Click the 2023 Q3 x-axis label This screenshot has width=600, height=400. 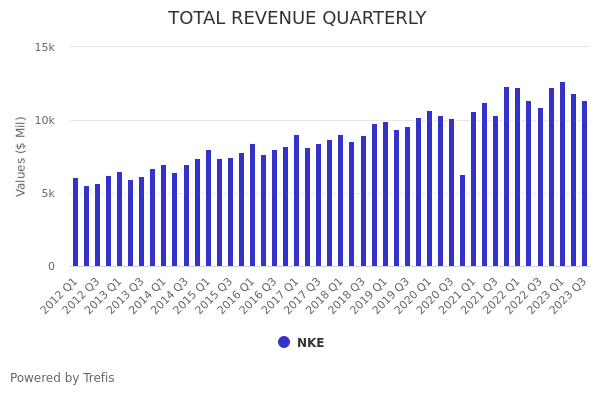(569, 296)
